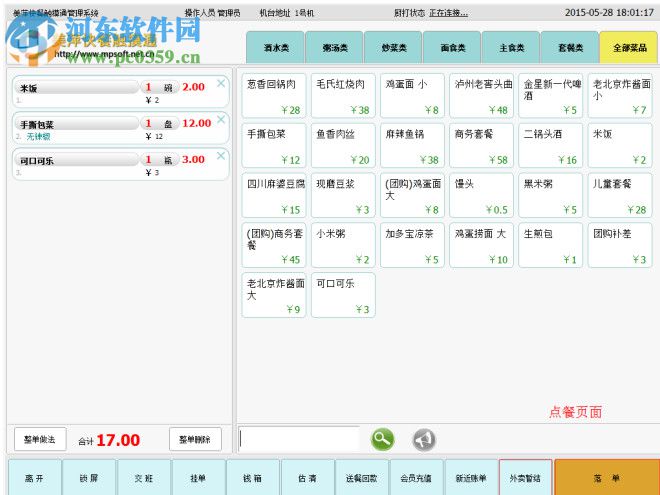
Task: Add 泸州老窖头曲 ¥48 item
Action: tap(482, 96)
